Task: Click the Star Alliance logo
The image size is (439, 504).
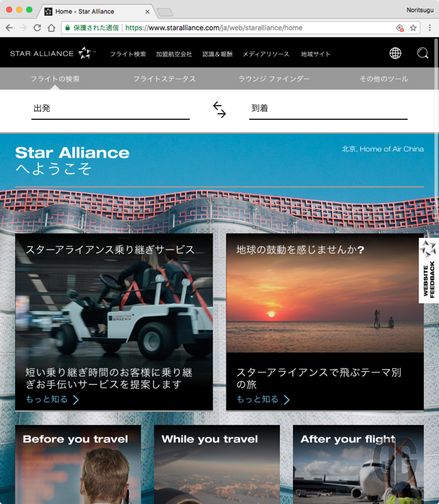Action: pos(52,53)
